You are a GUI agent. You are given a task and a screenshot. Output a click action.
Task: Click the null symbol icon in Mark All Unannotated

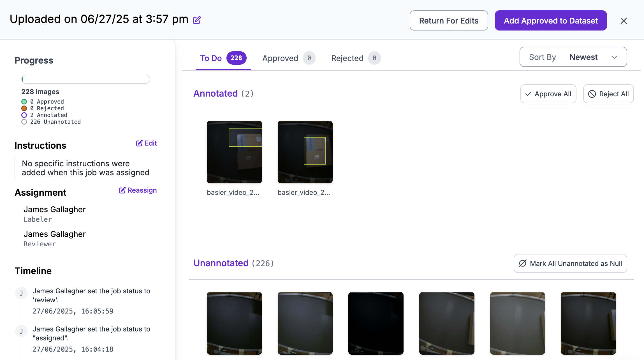tap(523, 263)
